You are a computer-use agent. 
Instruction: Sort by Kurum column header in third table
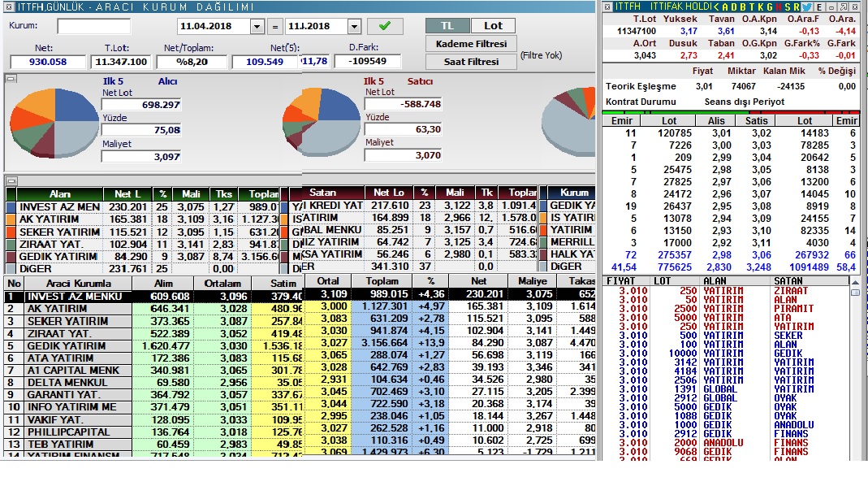point(572,193)
